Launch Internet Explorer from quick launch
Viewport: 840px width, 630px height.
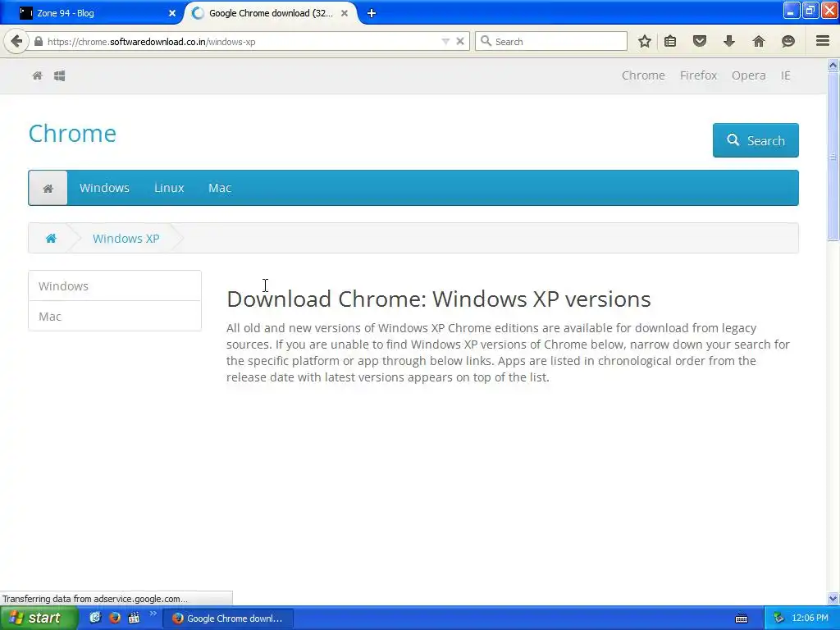point(95,618)
